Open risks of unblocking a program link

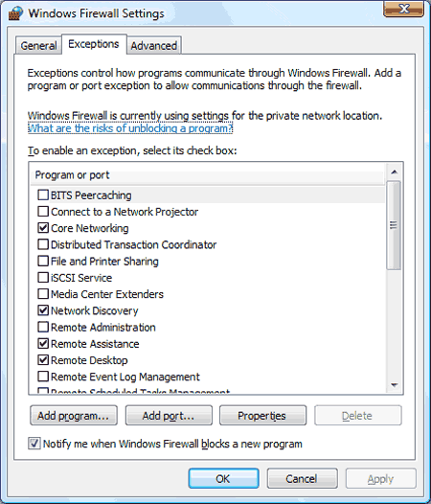click(x=130, y=128)
